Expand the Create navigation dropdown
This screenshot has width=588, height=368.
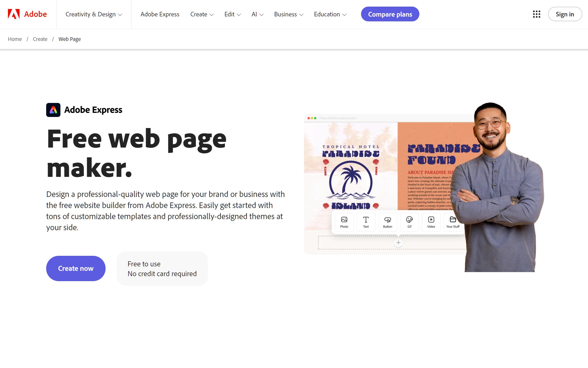click(202, 15)
